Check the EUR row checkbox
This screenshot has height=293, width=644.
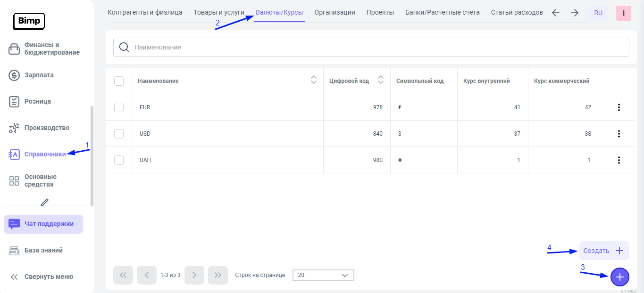[119, 107]
